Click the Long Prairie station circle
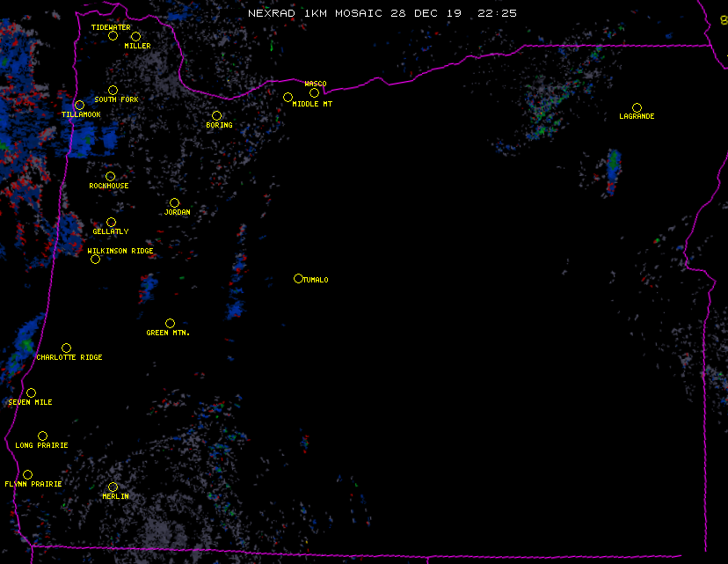 click(42, 436)
